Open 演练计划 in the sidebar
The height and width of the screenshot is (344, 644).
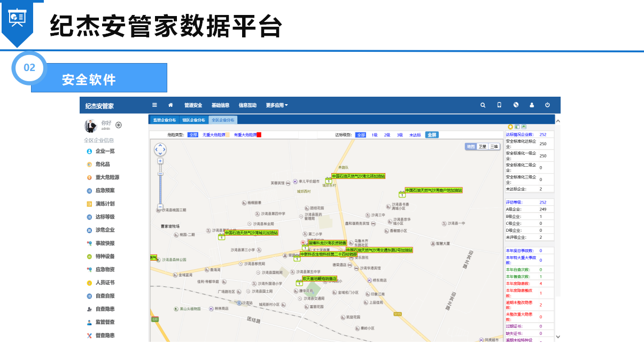click(105, 204)
